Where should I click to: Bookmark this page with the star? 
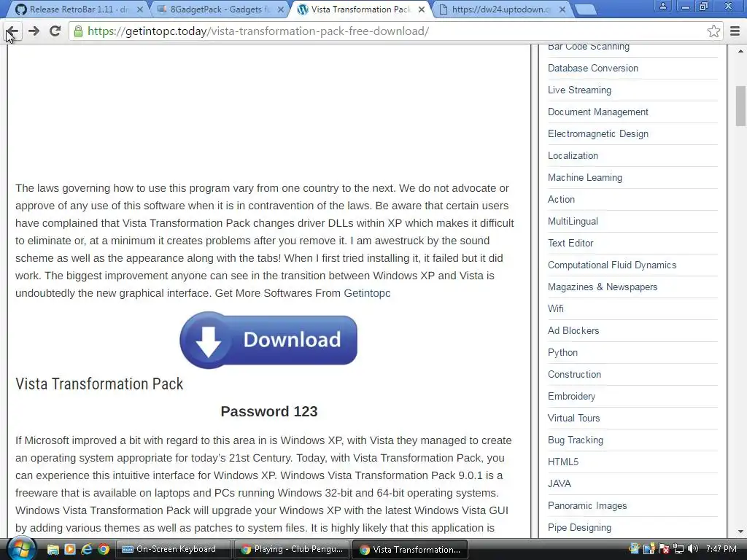(x=713, y=31)
